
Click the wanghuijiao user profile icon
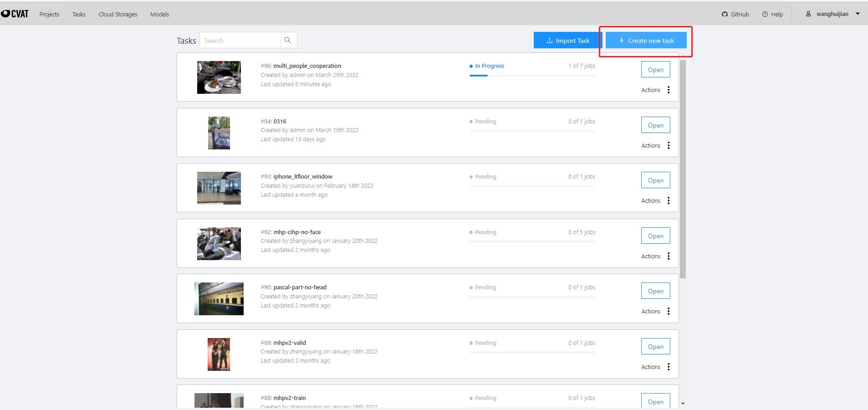tap(808, 14)
